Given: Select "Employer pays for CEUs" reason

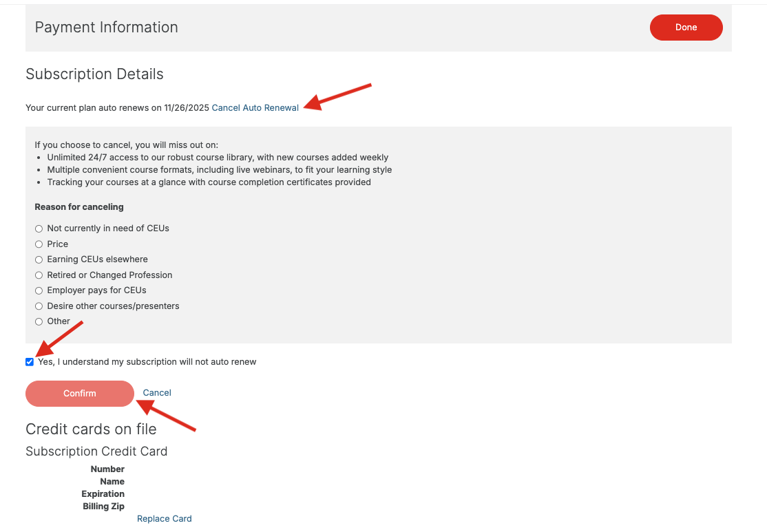Looking at the screenshot, I should pyautogui.click(x=39, y=290).
